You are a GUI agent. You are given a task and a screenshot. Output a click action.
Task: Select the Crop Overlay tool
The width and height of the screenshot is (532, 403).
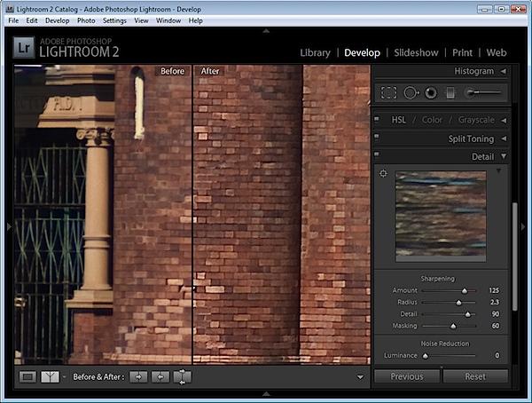click(x=388, y=93)
